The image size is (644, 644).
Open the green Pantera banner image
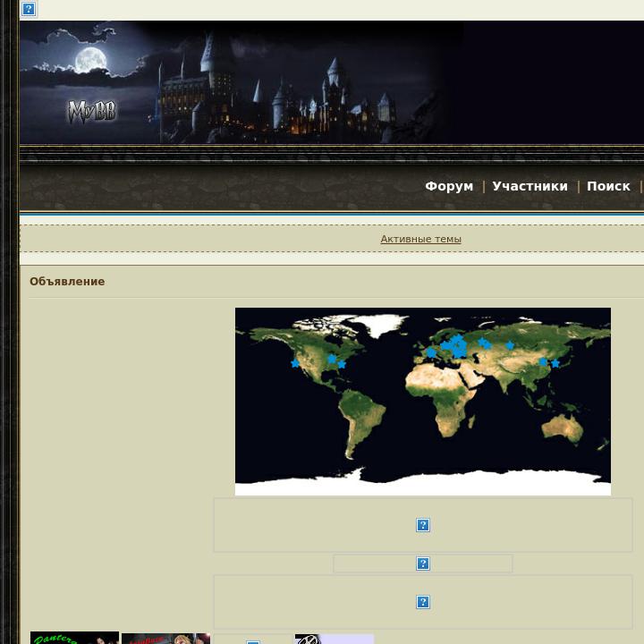pos(75,638)
